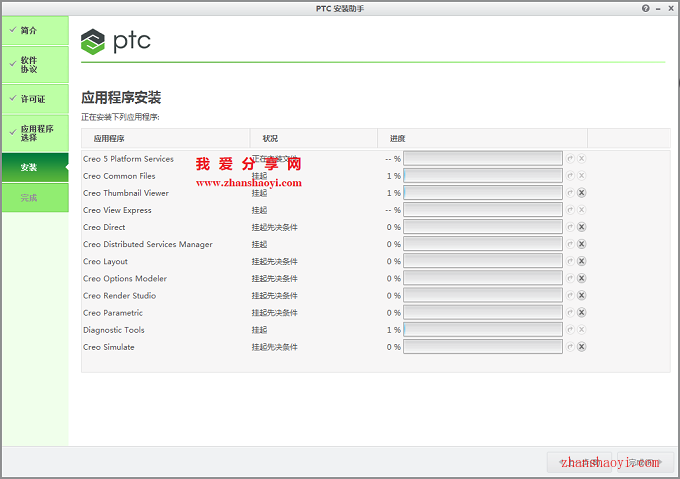Viewport: 680px width, 479px height.
Task: Click the 挂起 status for Diagnostic Tools
Action: (259, 330)
